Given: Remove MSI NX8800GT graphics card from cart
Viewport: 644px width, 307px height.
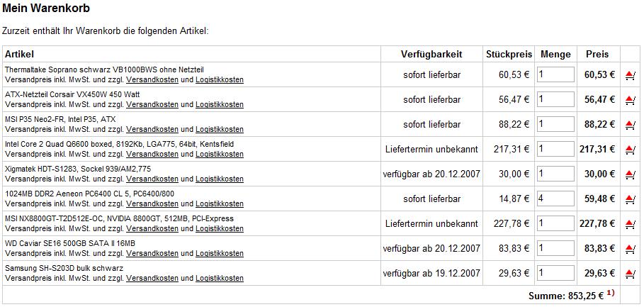Looking at the screenshot, I should click(x=630, y=224).
